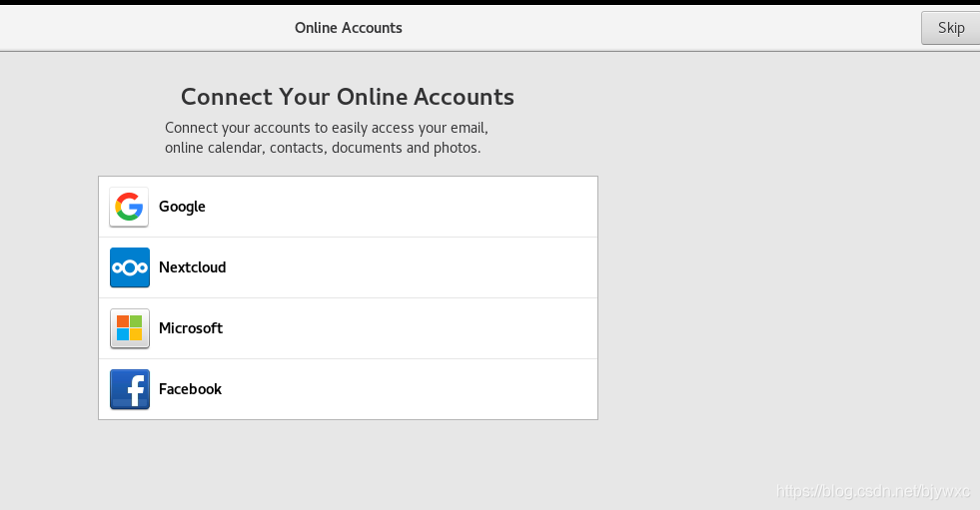The height and width of the screenshot is (510, 980).
Task: Click the 'Connect Your Online Accounts' heading
Action: (x=348, y=97)
